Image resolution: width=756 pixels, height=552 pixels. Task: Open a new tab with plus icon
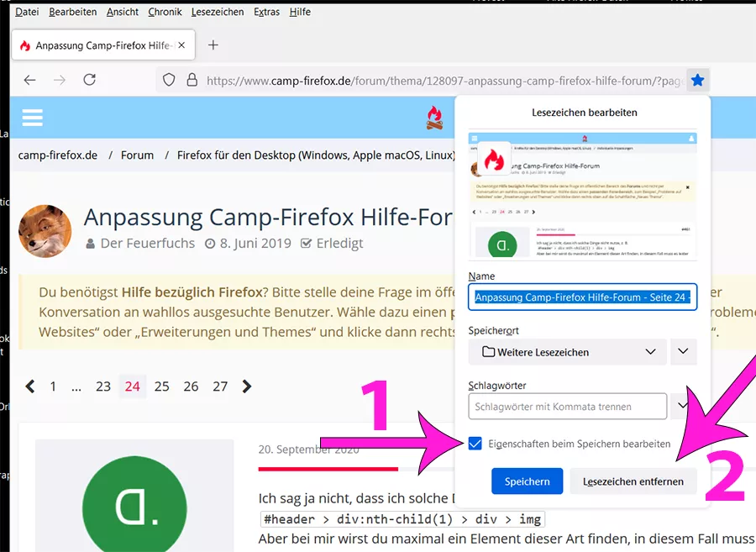pos(213,45)
